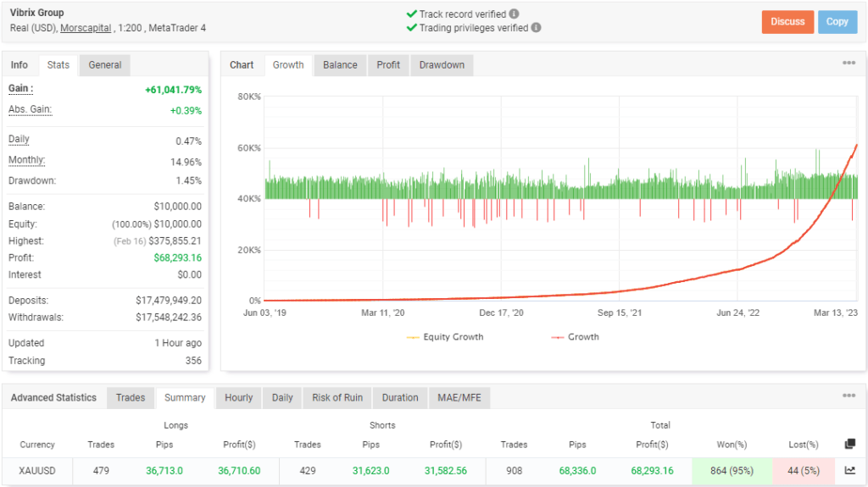The image size is (868, 487).
Task: Follow the Morscapital broker link
Action: click(x=86, y=28)
